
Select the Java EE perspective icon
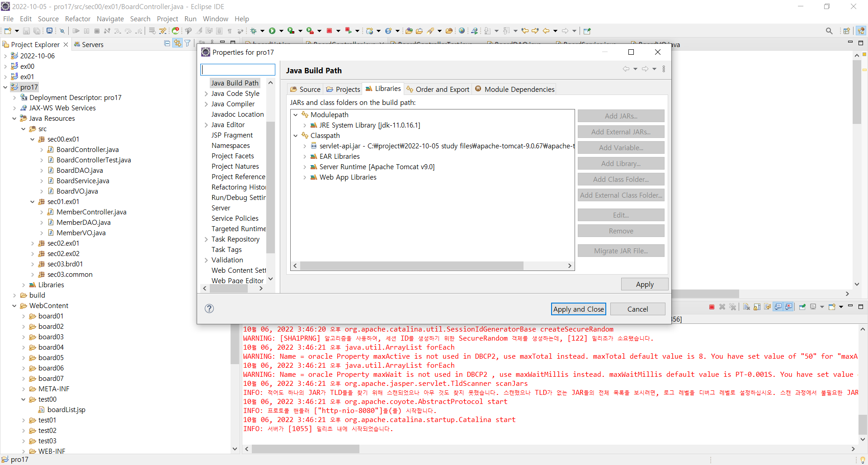[x=861, y=31]
